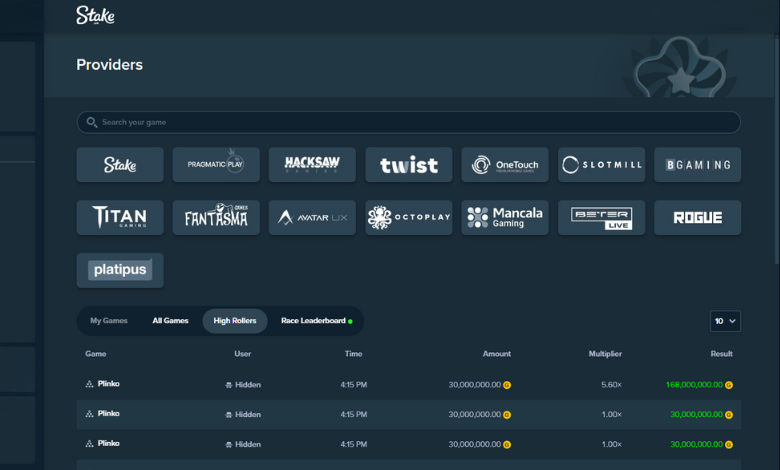The height and width of the screenshot is (470, 780).
Task: Switch to the All Games tab
Action: click(170, 321)
